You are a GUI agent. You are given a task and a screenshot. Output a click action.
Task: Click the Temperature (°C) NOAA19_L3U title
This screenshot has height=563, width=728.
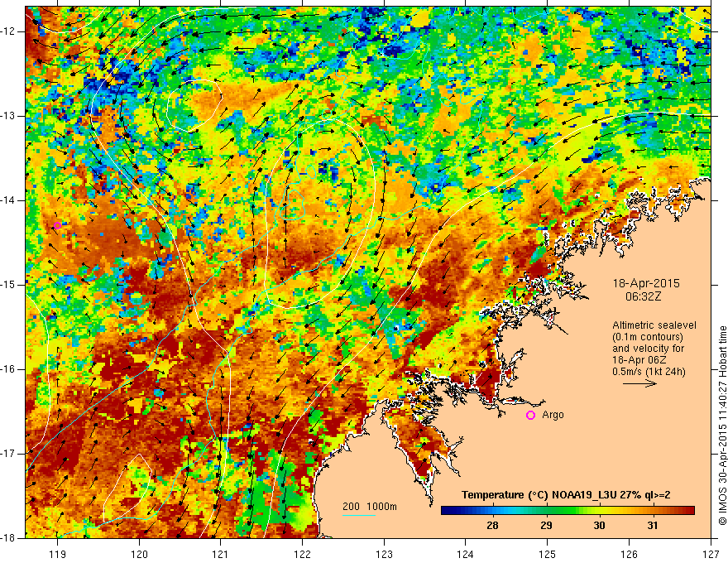point(566,495)
